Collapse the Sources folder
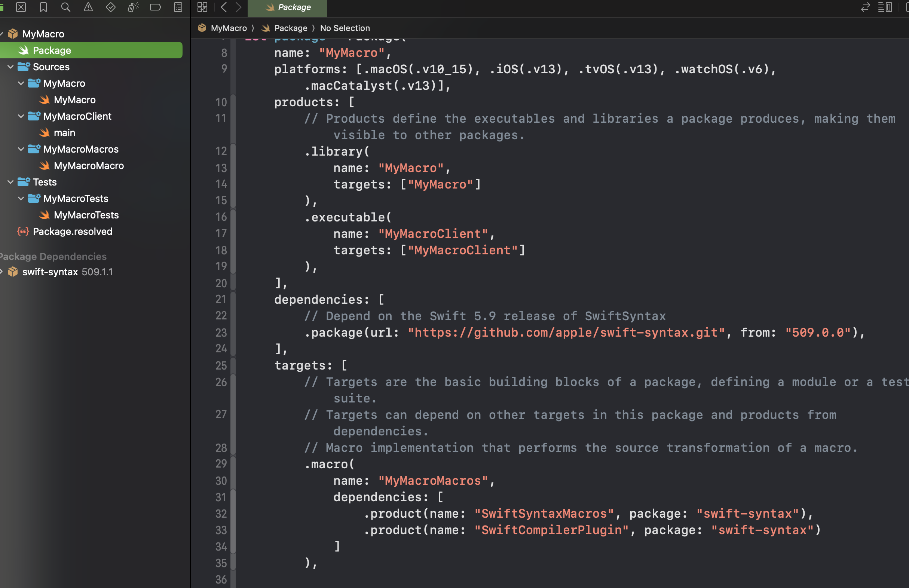Image resolution: width=909 pixels, height=588 pixels. point(11,67)
